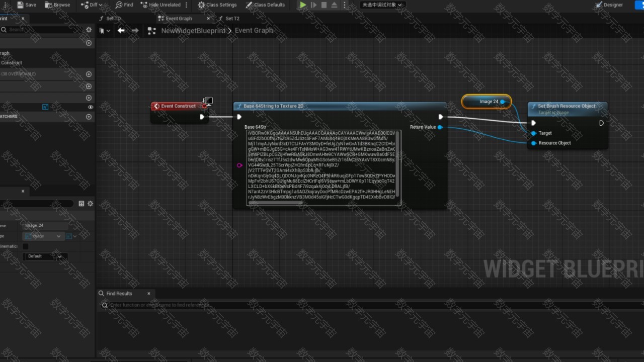Open play options menu after the Eject button
This screenshot has height=362, width=644.
click(x=346, y=5)
